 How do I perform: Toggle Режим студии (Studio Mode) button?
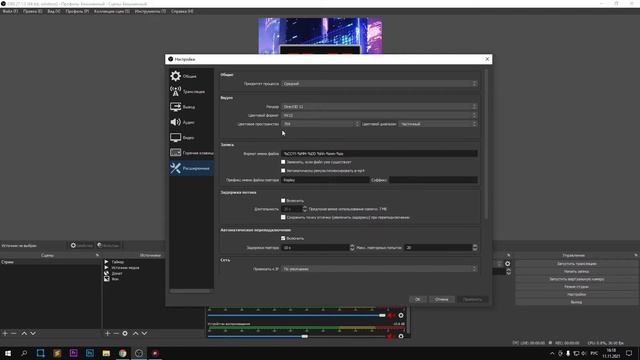576,287
